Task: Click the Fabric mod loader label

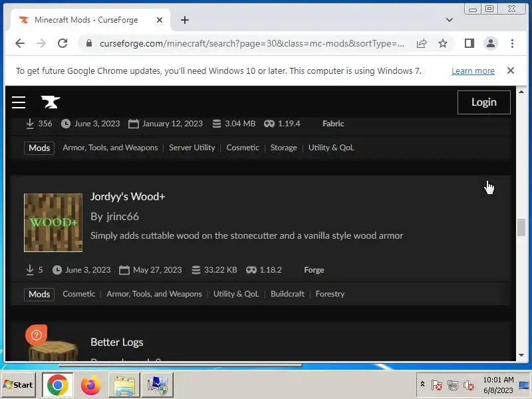Action: 333,124
